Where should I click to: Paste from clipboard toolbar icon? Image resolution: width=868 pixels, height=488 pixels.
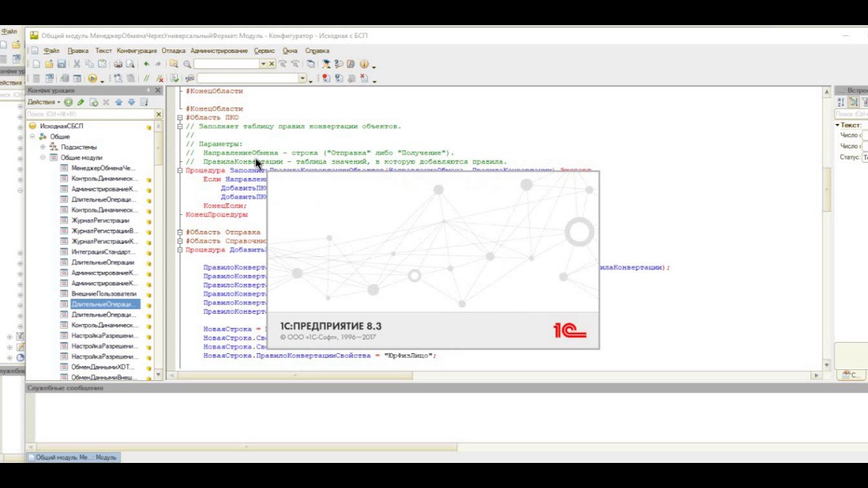pyautogui.click(x=102, y=64)
